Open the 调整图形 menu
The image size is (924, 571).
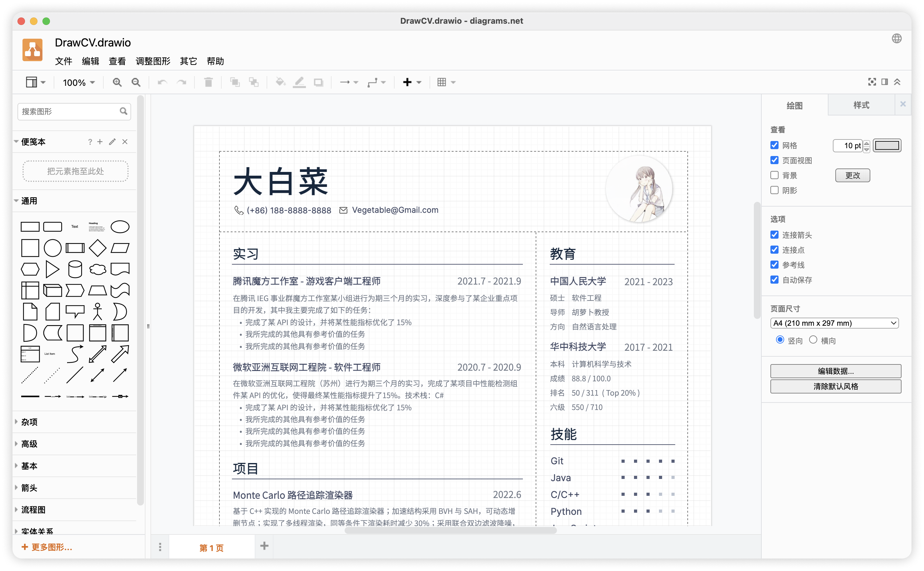pos(153,61)
